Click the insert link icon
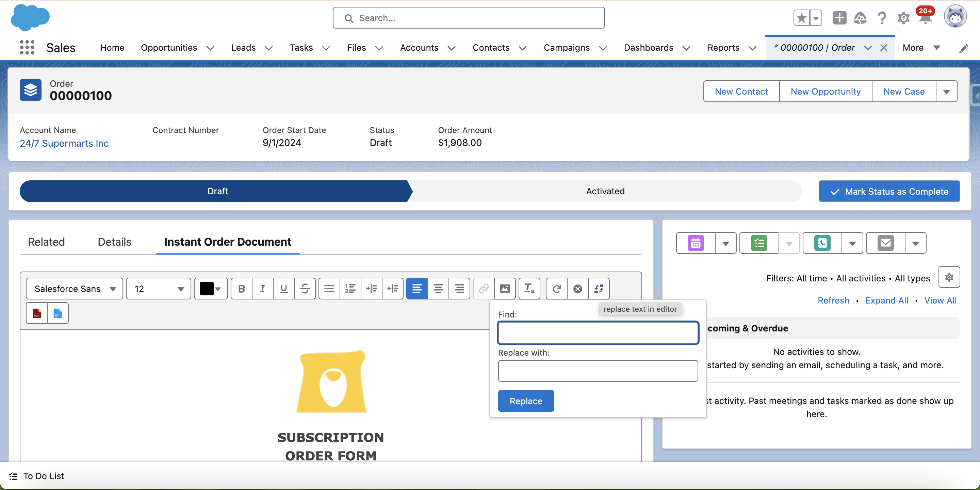The height and width of the screenshot is (490, 980). click(484, 289)
